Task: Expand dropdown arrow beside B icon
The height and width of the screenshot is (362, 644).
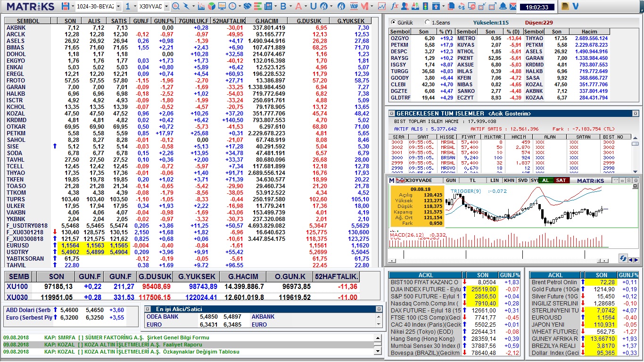Action: coord(291,6)
